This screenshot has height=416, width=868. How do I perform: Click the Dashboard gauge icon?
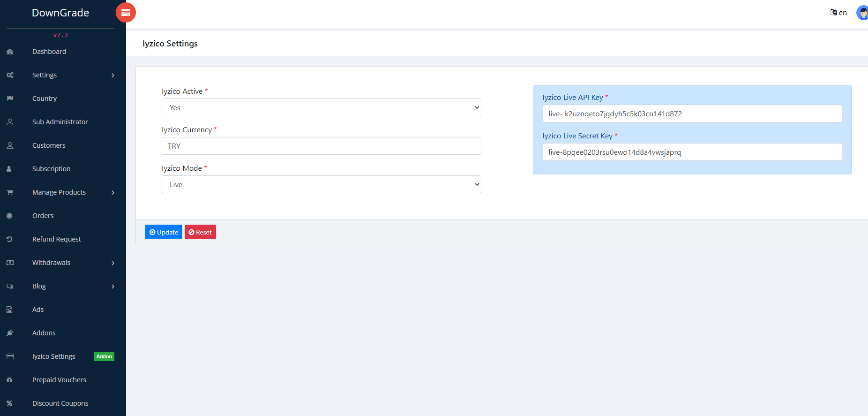tap(10, 52)
